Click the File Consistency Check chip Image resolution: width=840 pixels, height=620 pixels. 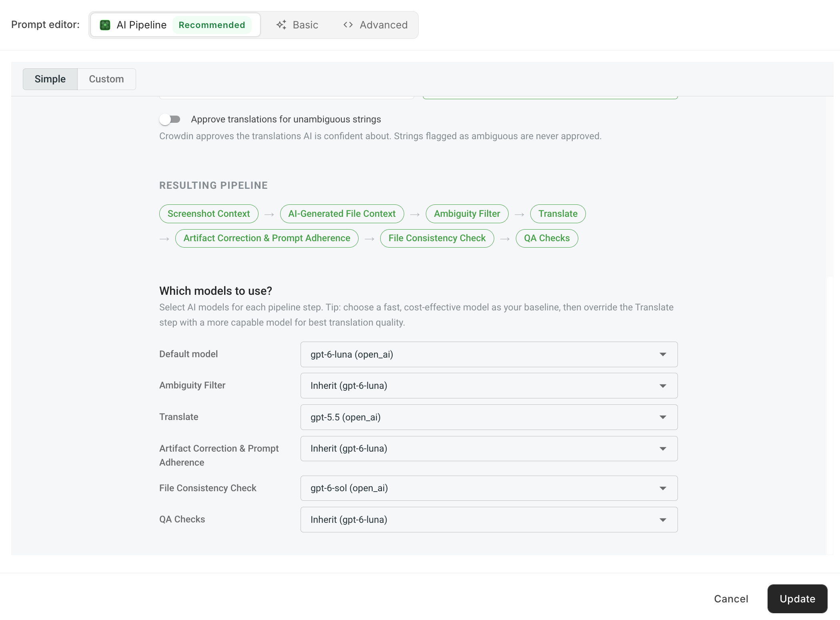(437, 238)
